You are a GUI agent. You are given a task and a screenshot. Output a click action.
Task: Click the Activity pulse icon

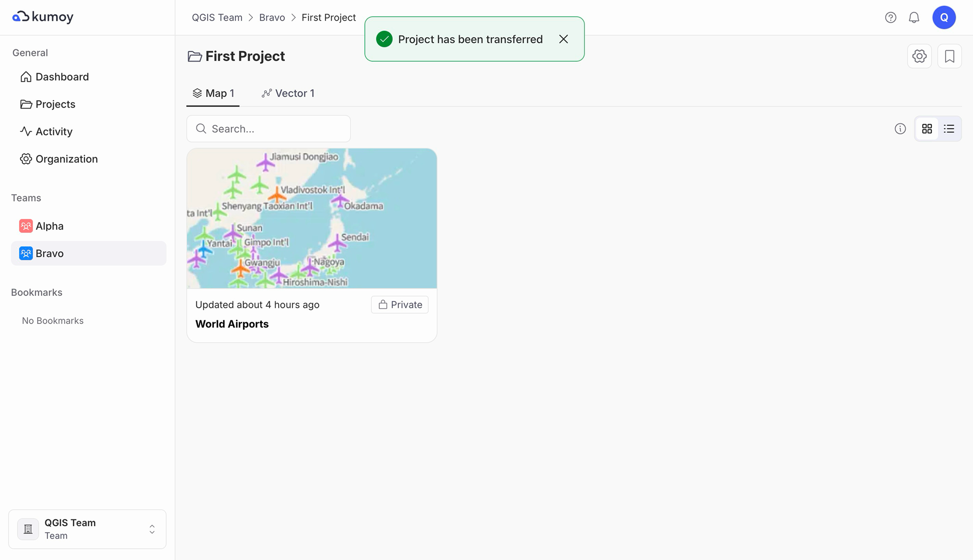[26, 131]
